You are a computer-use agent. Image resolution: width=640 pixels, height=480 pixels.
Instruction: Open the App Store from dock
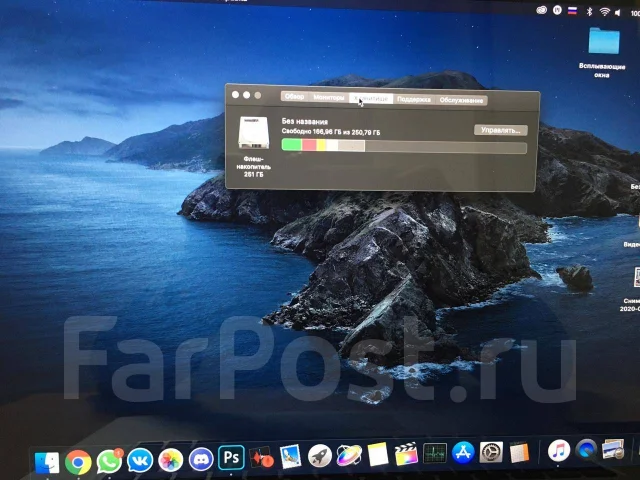pos(463,452)
